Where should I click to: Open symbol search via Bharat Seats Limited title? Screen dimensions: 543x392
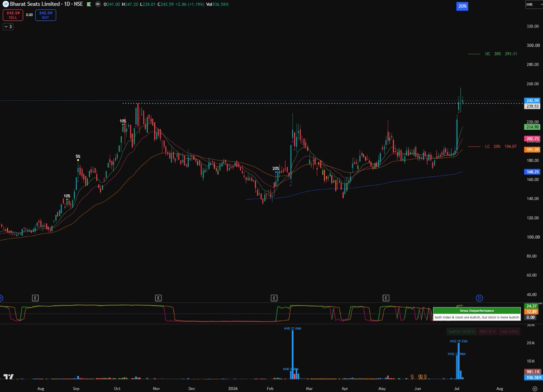pos(35,4)
